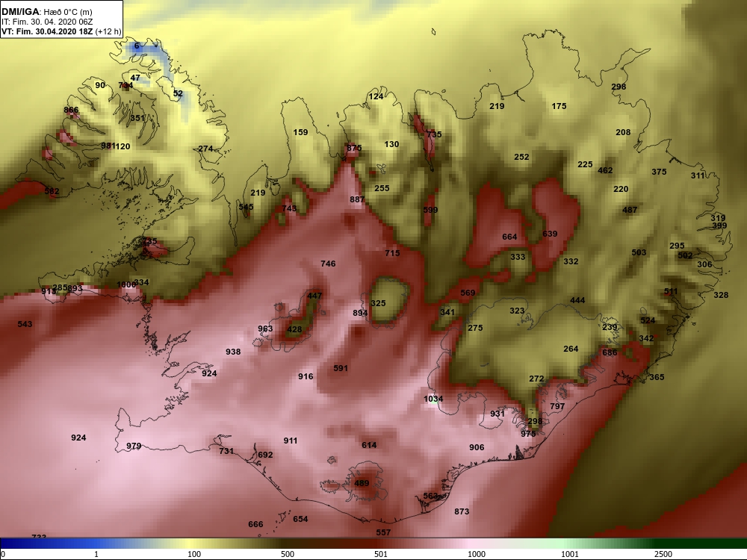Click the map value 746
This screenshot has width=747, height=560.
click(x=328, y=264)
